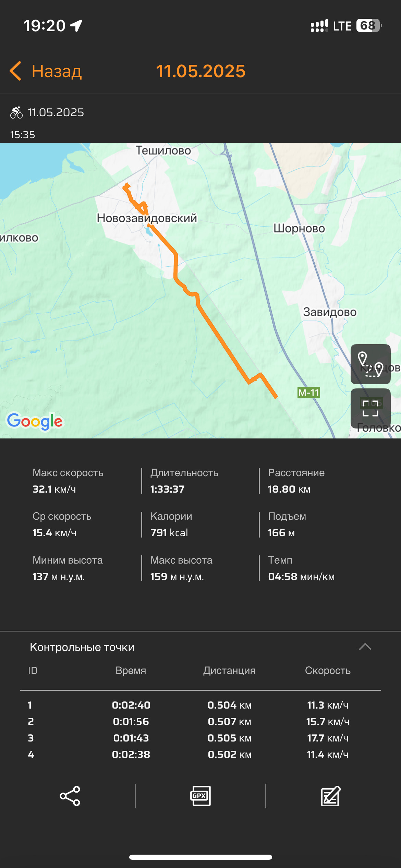401x868 pixels.
Task: Expand the map to fullscreen
Action: coord(370,408)
